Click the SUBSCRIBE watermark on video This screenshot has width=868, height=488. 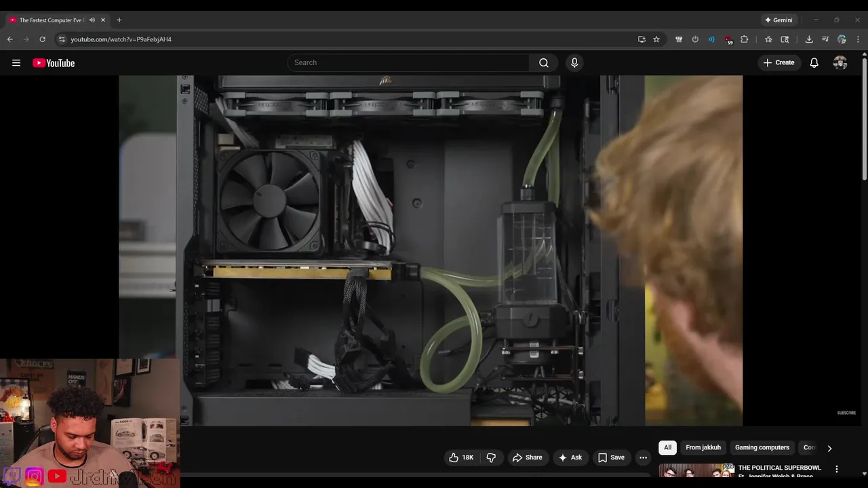tap(846, 413)
